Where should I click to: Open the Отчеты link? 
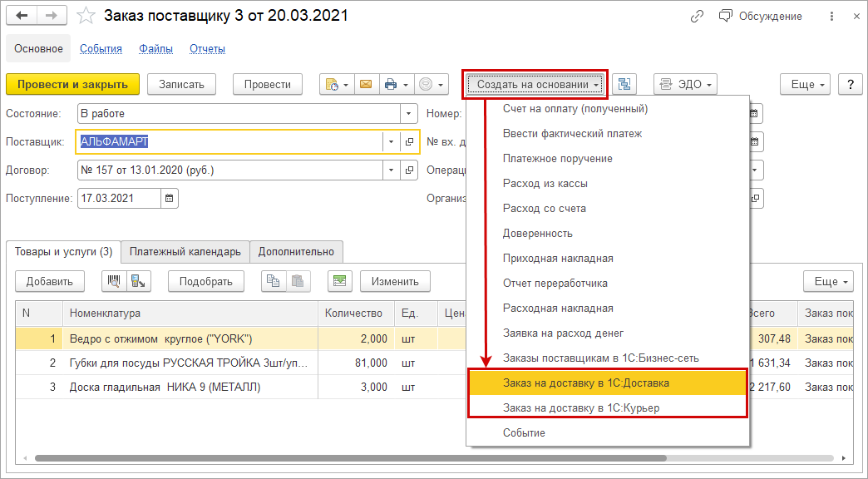208,49
